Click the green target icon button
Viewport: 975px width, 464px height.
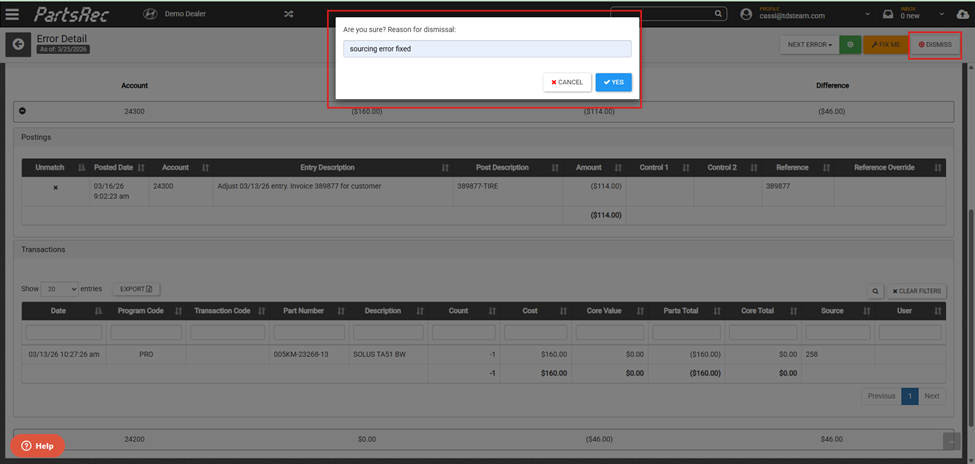coord(850,44)
